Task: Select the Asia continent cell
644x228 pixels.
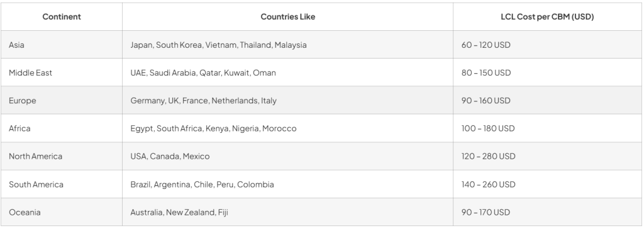Action: (x=62, y=45)
